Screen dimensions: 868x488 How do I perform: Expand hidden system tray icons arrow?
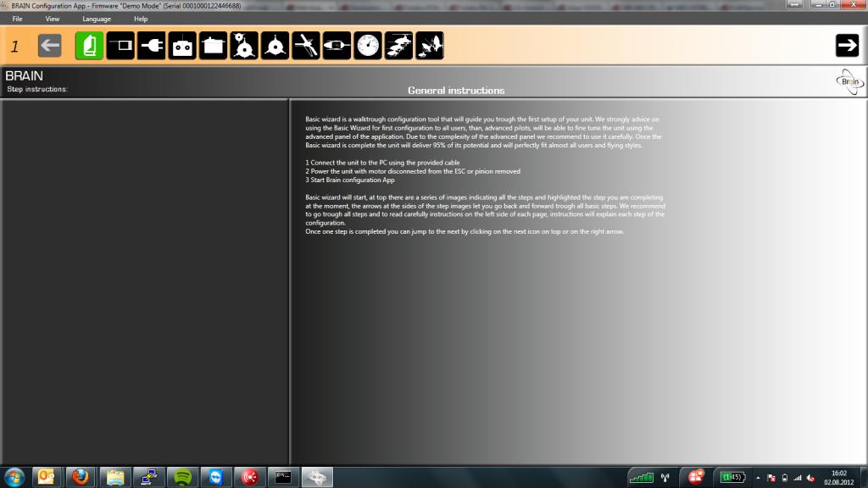coord(758,477)
